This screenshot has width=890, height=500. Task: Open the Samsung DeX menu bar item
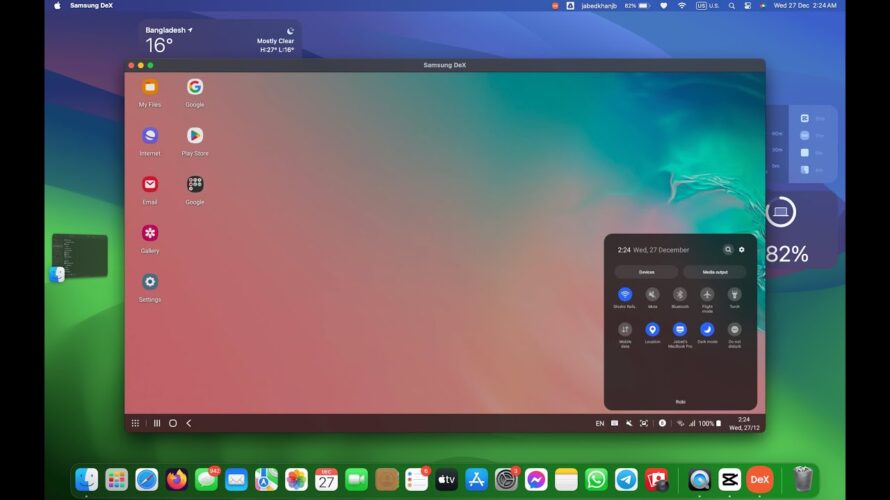pyautogui.click(x=91, y=6)
